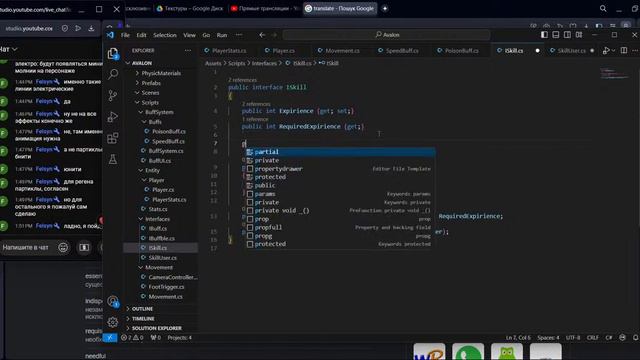Expand the OUTLINE section

pyautogui.click(x=142, y=309)
